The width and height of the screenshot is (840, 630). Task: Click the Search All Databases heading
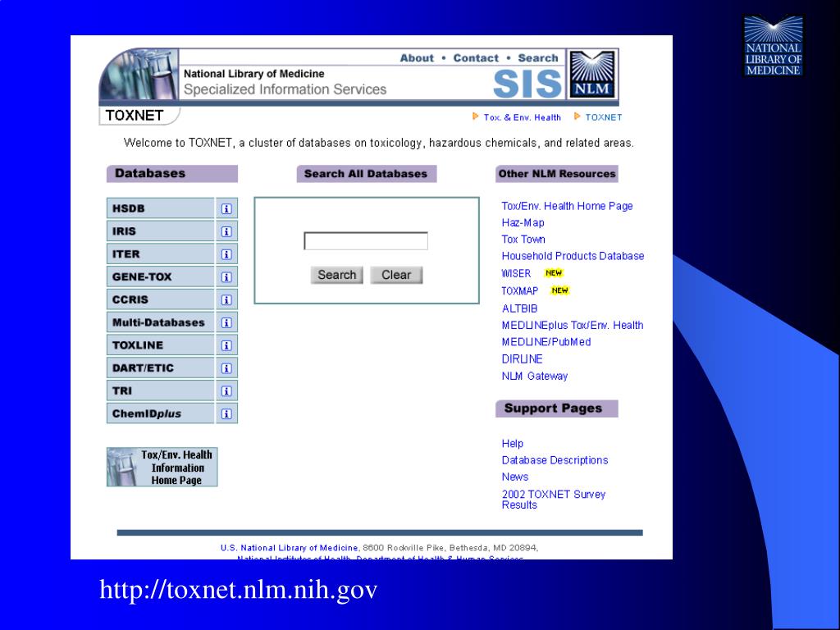click(x=367, y=174)
